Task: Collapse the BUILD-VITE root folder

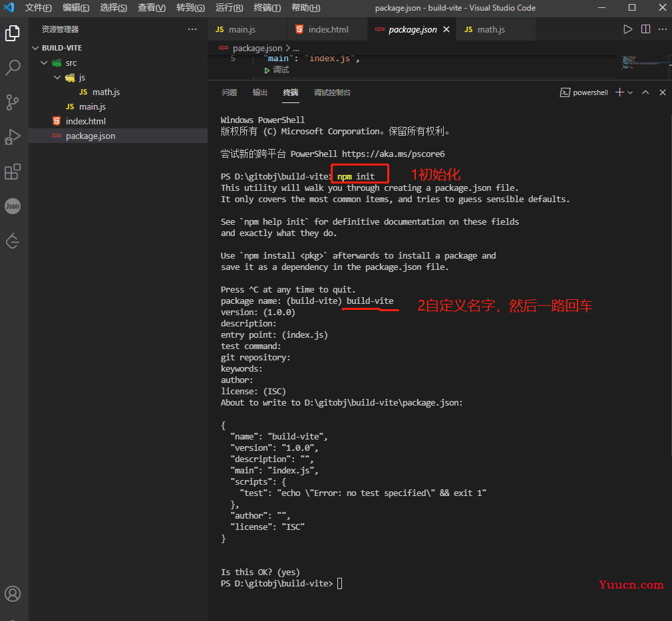Action: pos(35,48)
